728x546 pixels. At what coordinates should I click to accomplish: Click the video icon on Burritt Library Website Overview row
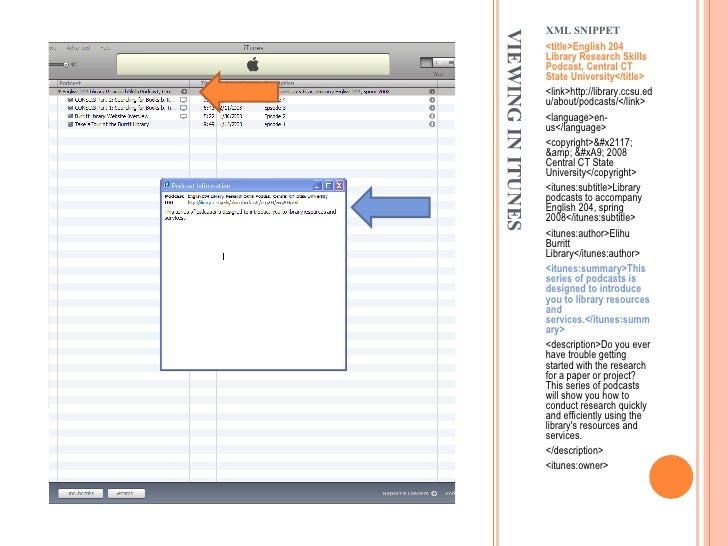(183, 116)
